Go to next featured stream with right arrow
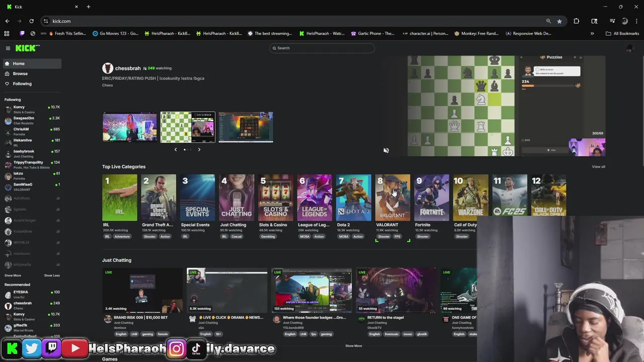The image size is (644, 362). pos(199,149)
